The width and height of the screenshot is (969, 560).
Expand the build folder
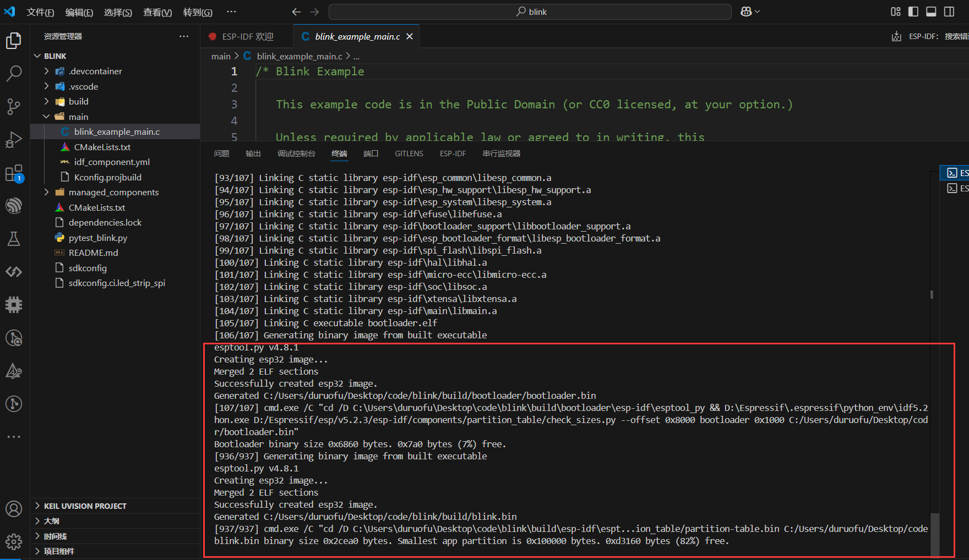coord(78,101)
